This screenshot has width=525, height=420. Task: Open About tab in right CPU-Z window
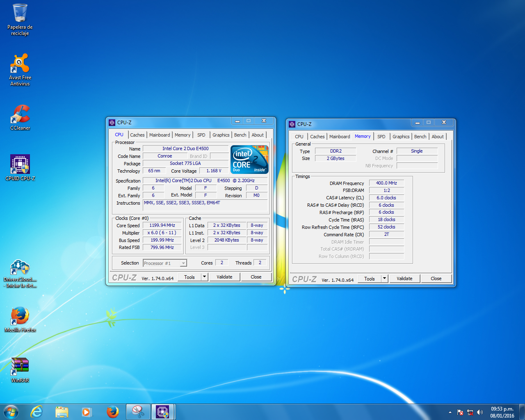[438, 137]
